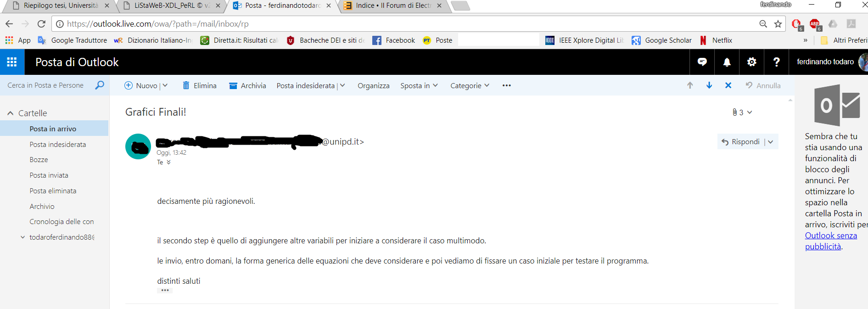Select the Posta indesiderata folder
868x309 pixels.
(x=58, y=145)
